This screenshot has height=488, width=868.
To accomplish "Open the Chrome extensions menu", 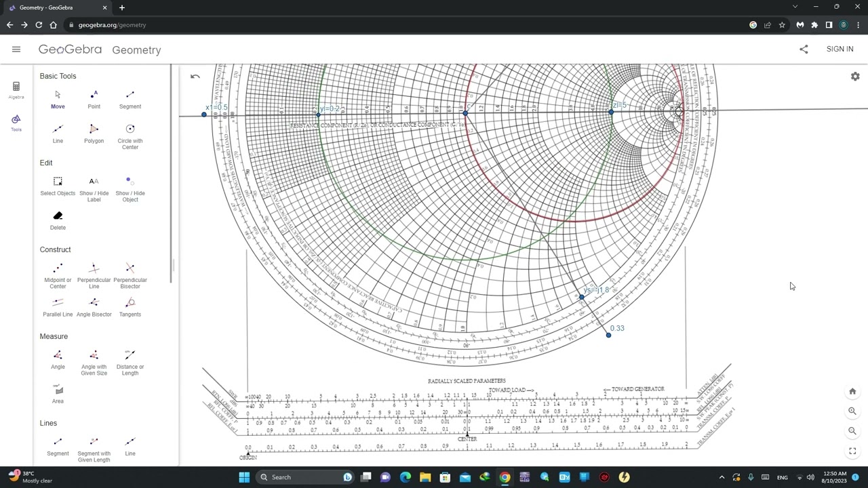I will tap(814, 25).
